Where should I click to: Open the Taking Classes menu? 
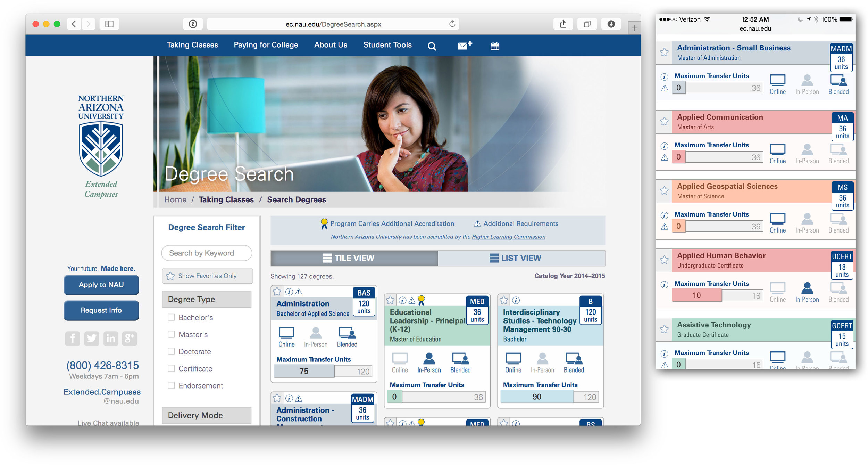(x=192, y=45)
